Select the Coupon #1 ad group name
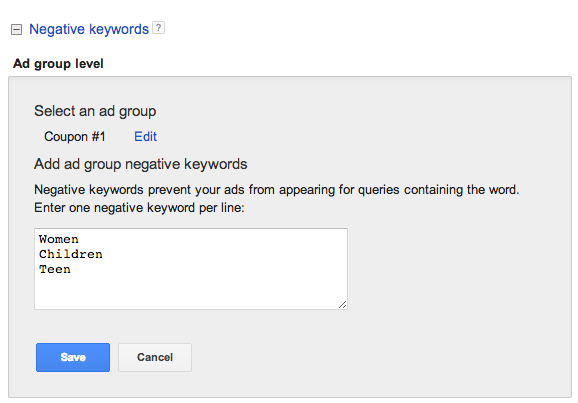The height and width of the screenshot is (403, 578). (x=75, y=136)
